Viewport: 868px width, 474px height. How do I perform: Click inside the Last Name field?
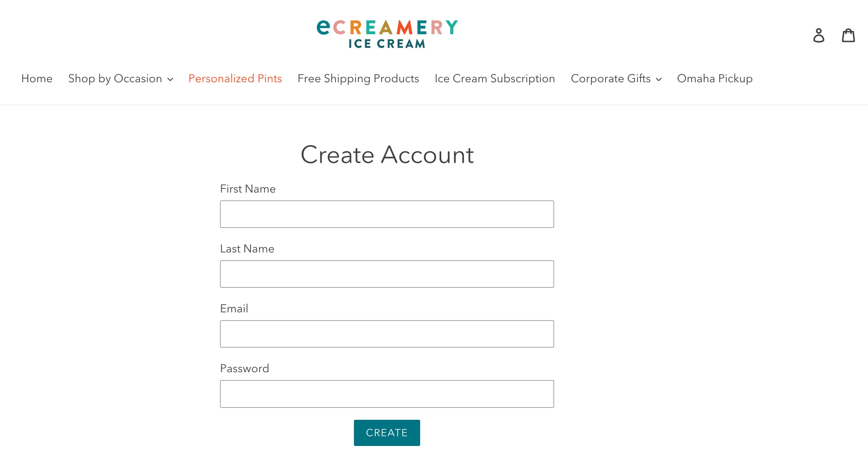click(x=386, y=274)
